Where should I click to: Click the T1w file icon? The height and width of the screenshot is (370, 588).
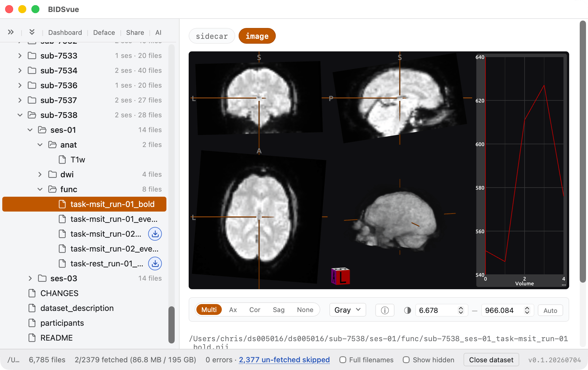(x=62, y=160)
